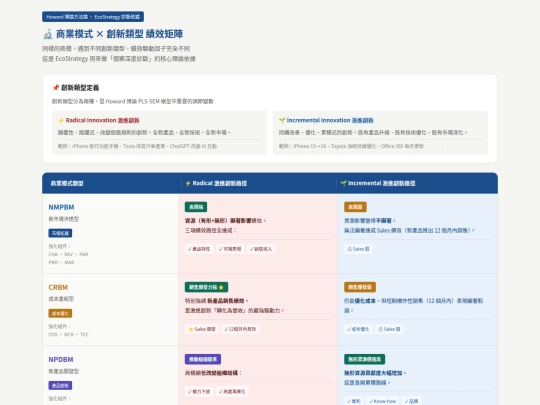Click the 成本優化 chip in the CRBM Incremental cell
The height and width of the screenshot is (405, 540).
[x=358, y=329]
